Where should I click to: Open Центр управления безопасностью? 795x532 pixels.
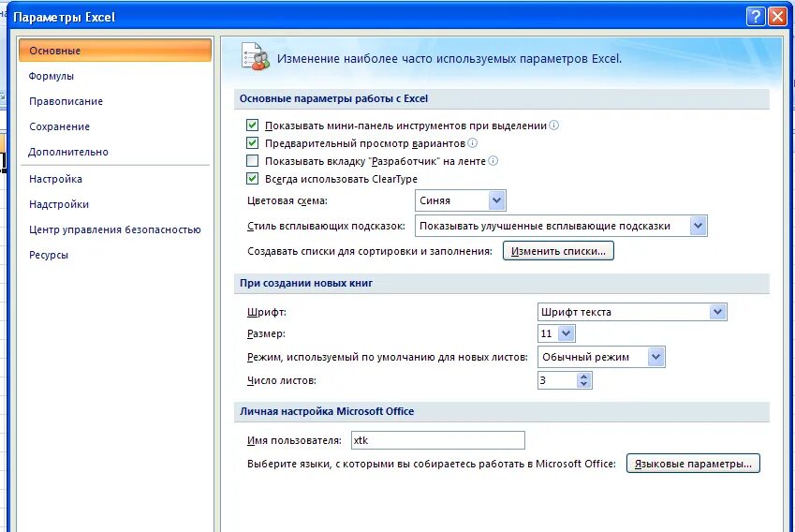(x=115, y=229)
